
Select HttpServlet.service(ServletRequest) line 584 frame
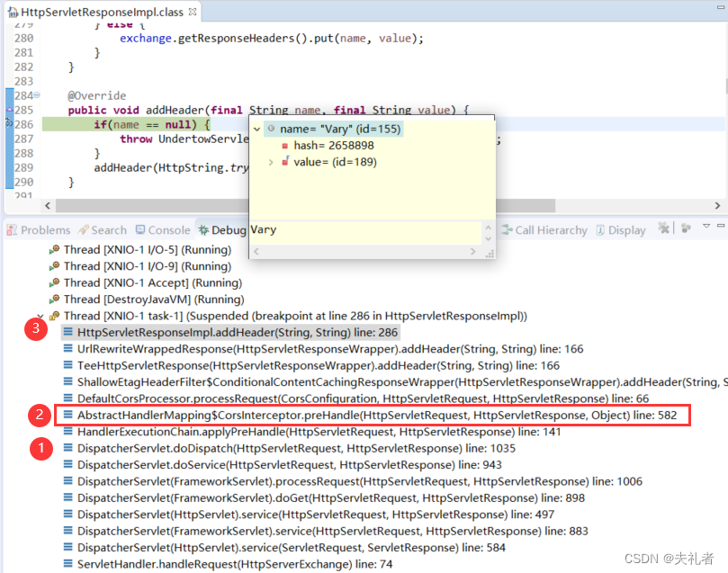(x=291, y=548)
